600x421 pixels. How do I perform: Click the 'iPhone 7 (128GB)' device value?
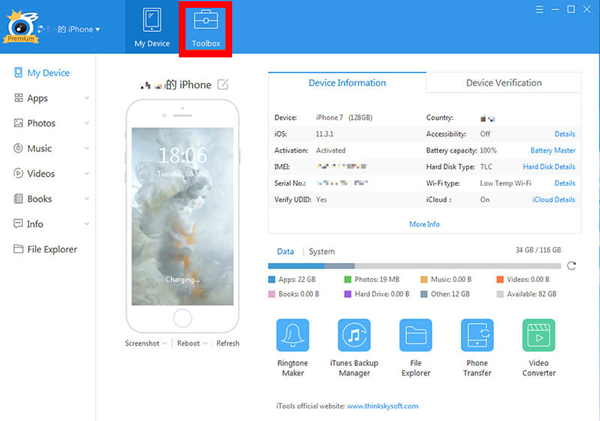click(344, 117)
